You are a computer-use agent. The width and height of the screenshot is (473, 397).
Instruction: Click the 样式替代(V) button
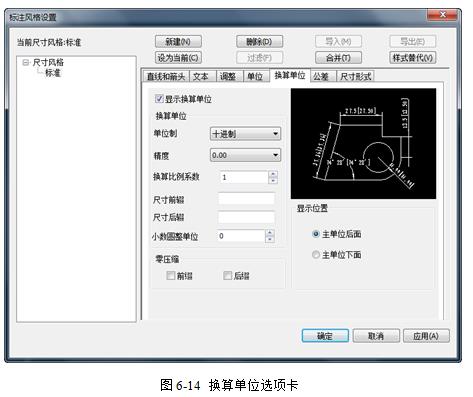(x=413, y=58)
